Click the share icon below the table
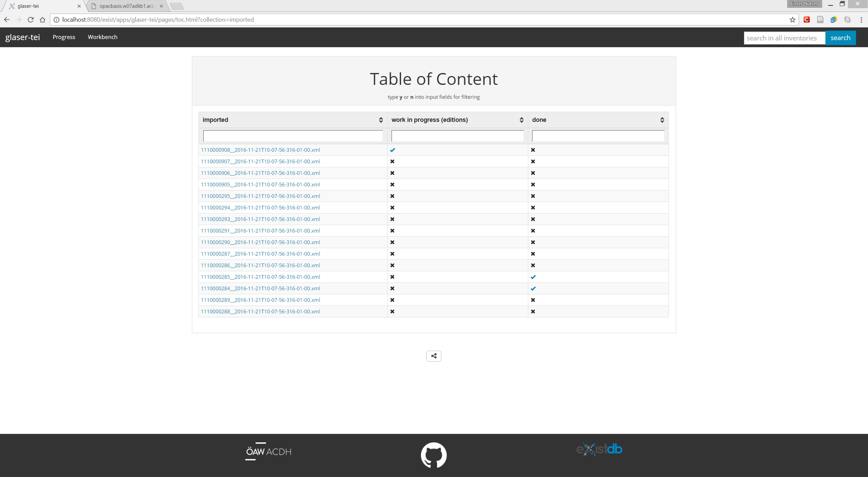The width and height of the screenshot is (868, 477). click(x=433, y=356)
